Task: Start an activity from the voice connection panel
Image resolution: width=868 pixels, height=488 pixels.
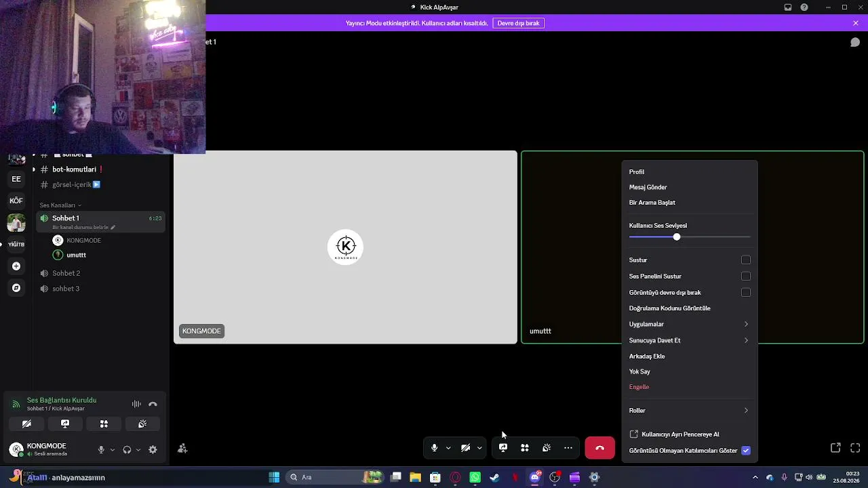Action: coord(104,424)
